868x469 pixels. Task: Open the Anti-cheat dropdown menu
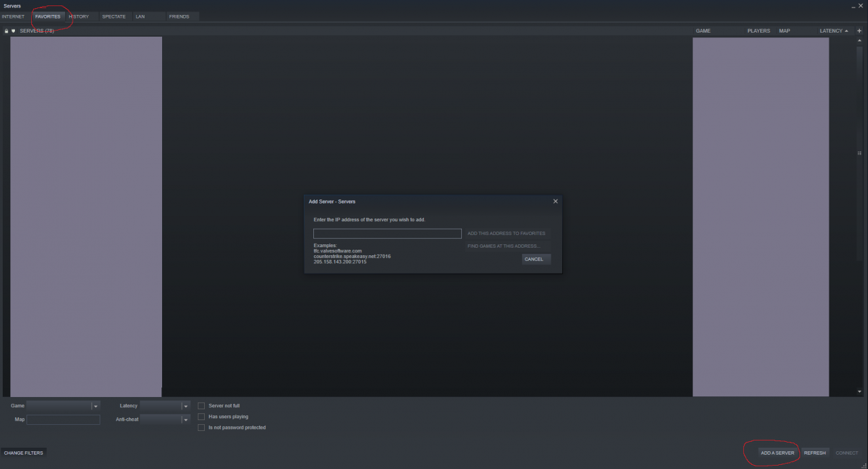pyautogui.click(x=185, y=419)
